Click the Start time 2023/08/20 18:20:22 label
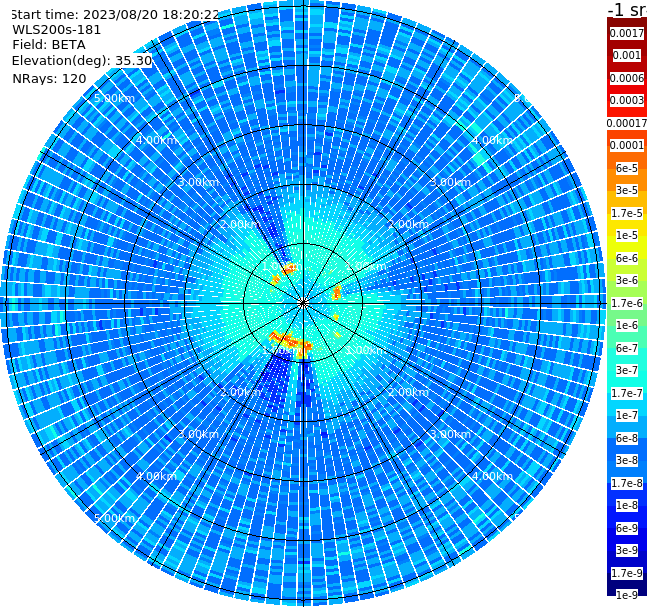 pos(115,14)
